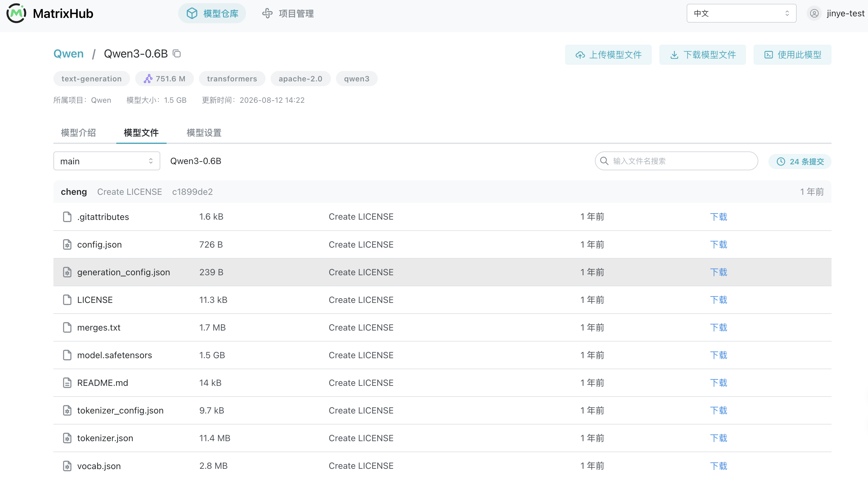Click the 使用此模型 button
Viewport: 868px width, 482px height.
pos(792,55)
